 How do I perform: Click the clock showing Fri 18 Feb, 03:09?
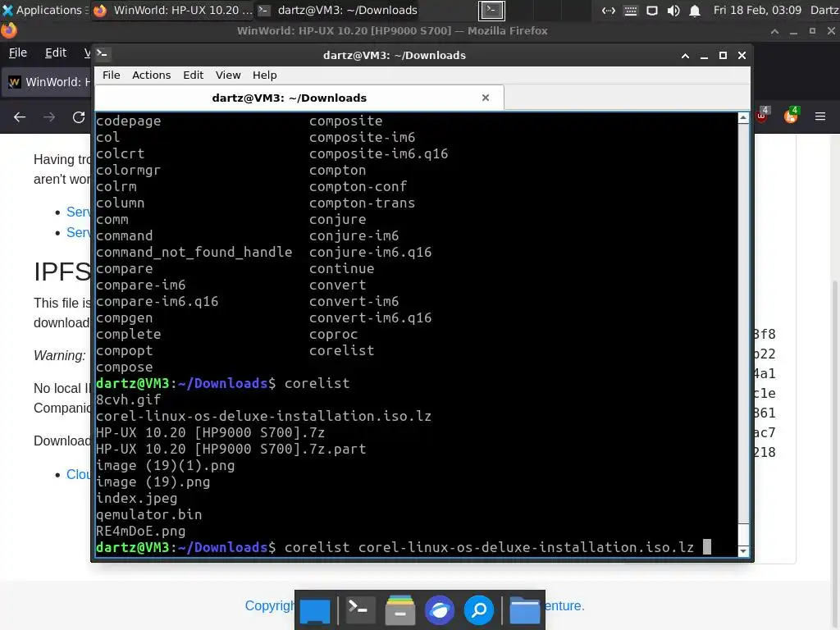[757, 10]
